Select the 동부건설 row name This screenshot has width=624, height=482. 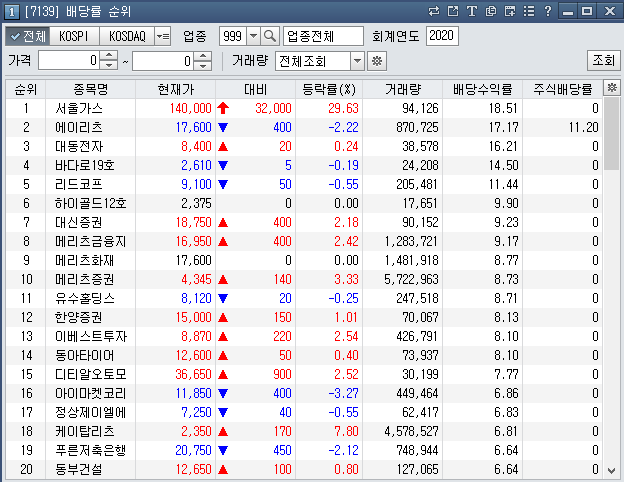[x=79, y=469]
